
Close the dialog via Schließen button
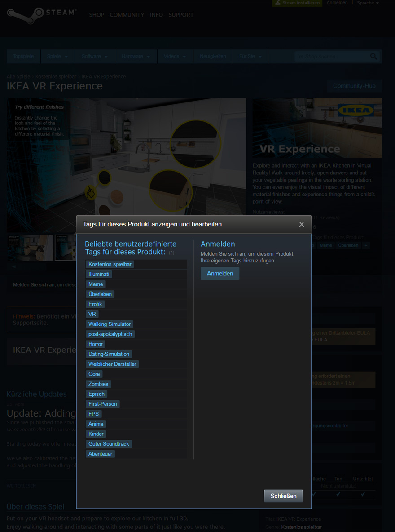click(283, 496)
